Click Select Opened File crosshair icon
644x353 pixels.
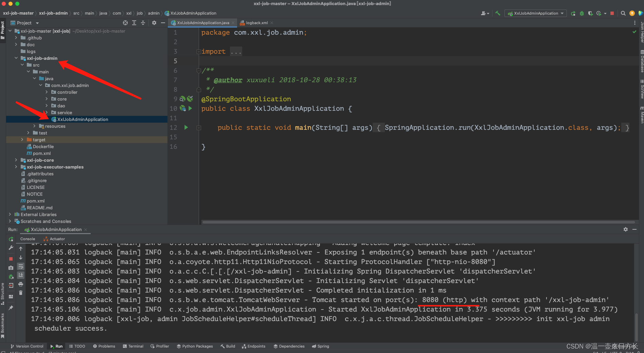[x=125, y=23]
